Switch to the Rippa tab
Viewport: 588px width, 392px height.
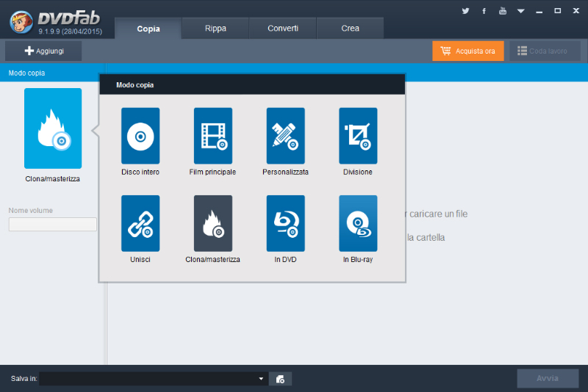pyautogui.click(x=215, y=29)
